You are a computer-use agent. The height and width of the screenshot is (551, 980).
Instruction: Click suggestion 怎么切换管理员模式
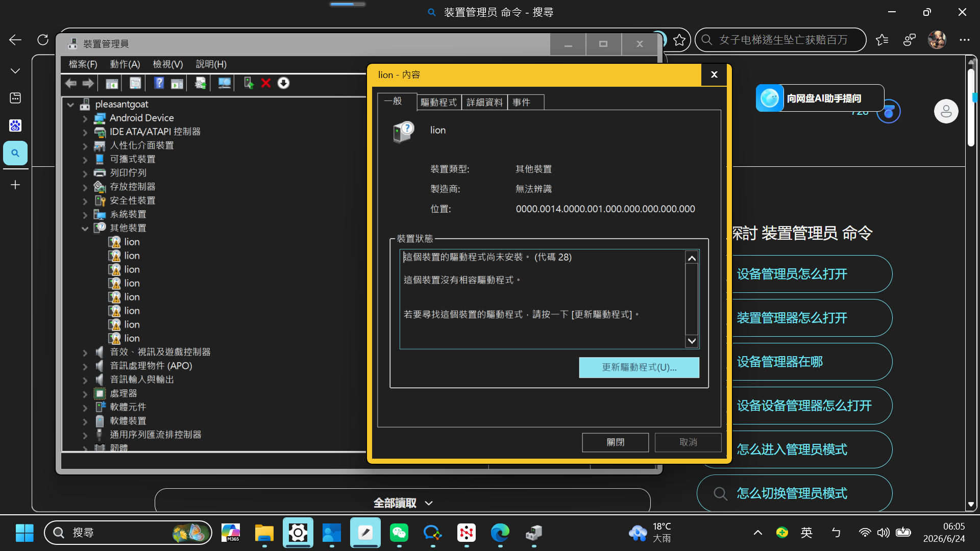pyautogui.click(x=795, y=493)
